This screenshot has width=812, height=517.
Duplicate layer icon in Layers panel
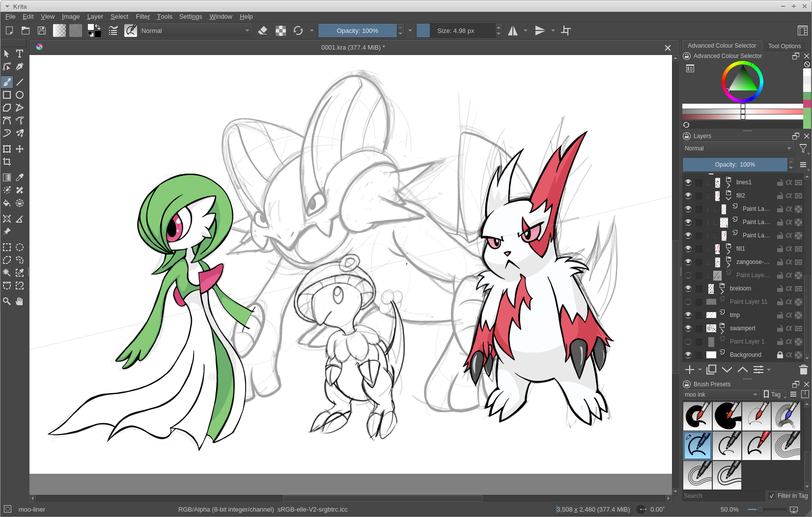click(711, 370)
